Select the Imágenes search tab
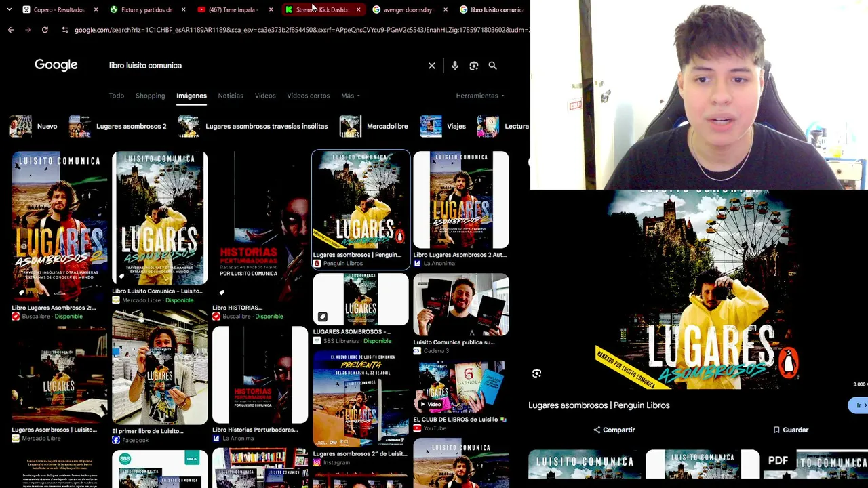 [x=191, y=96]
